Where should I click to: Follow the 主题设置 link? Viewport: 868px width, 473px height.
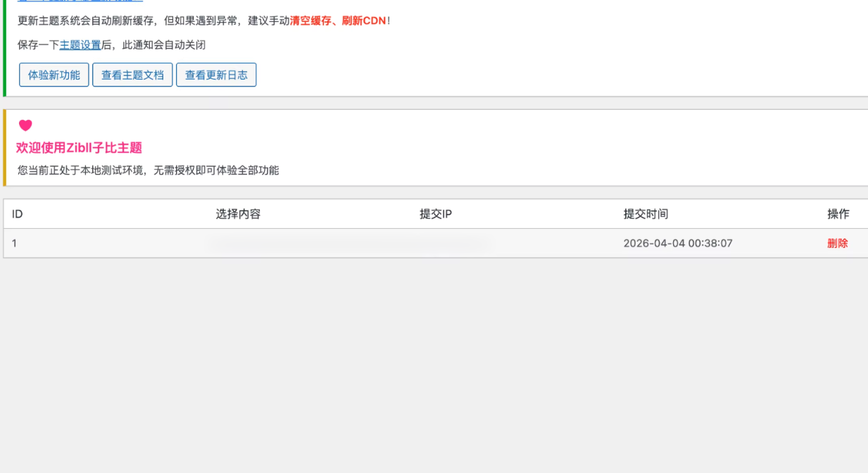coord(80,45)
